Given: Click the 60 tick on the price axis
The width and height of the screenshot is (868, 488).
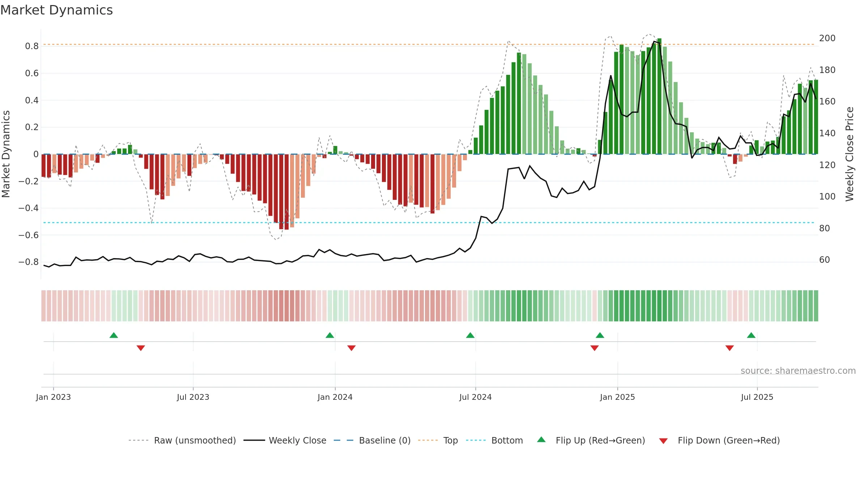Looking at the screenshot, I should [825, 260].
